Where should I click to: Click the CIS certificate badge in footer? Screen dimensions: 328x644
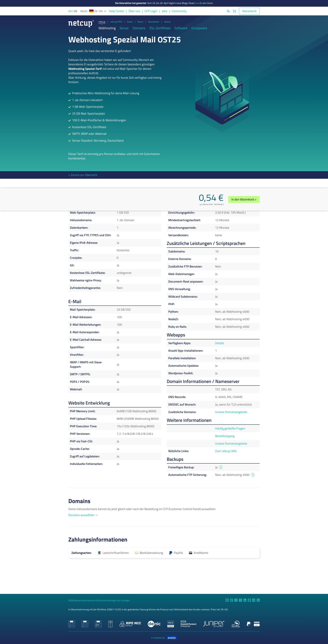pos(110,624)
